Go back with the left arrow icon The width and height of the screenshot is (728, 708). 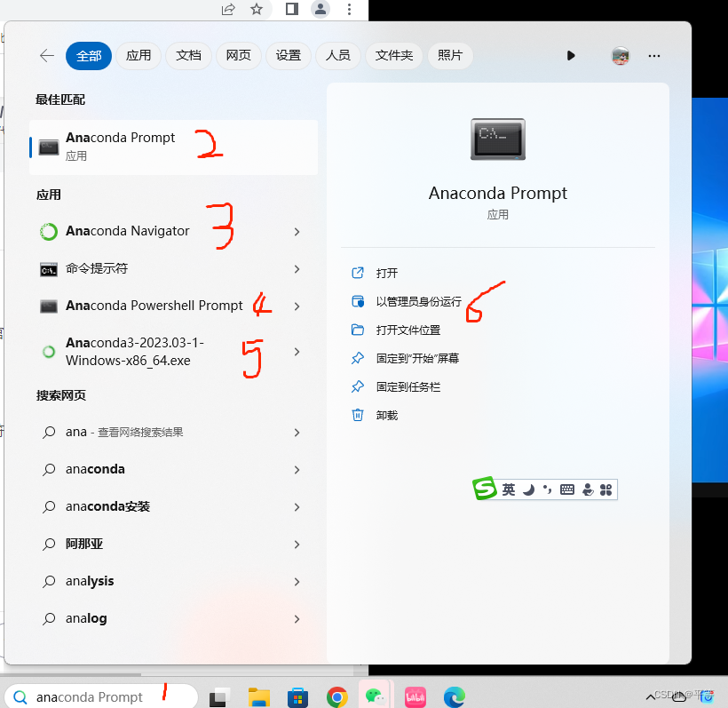tap(47, 56)
